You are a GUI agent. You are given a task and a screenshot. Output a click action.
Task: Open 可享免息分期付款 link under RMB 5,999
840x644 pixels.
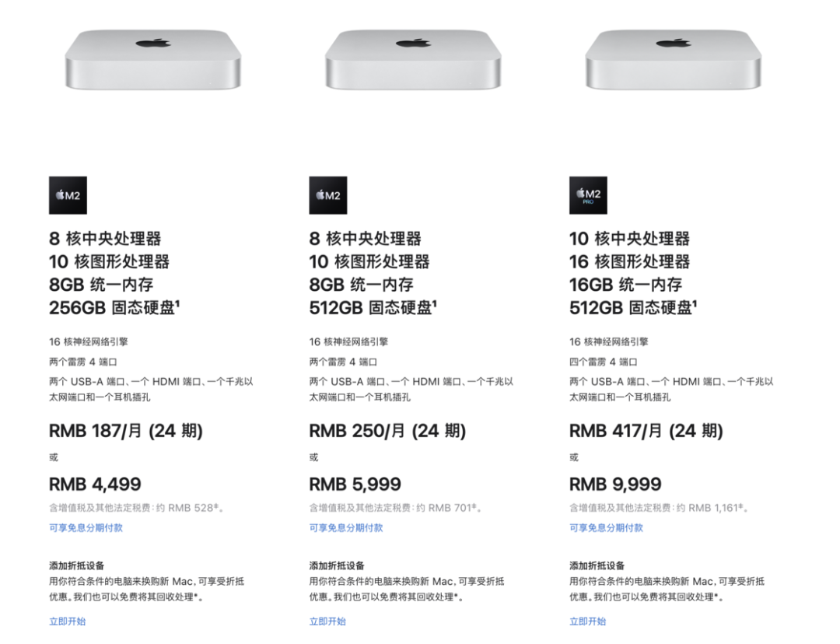(346, 528)
